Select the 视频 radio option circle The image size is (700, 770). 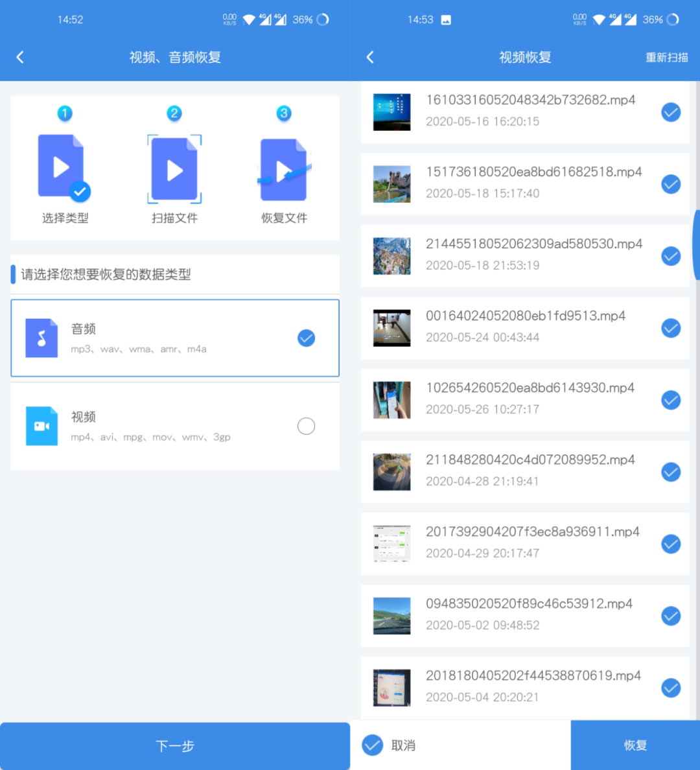tap(306, 426)
